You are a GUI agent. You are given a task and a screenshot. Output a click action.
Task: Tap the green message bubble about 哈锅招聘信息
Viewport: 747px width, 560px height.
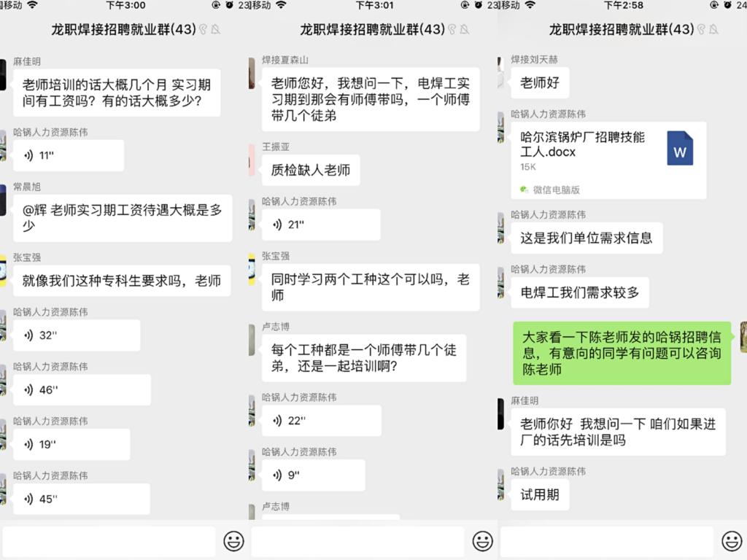(x=621, y=354)
